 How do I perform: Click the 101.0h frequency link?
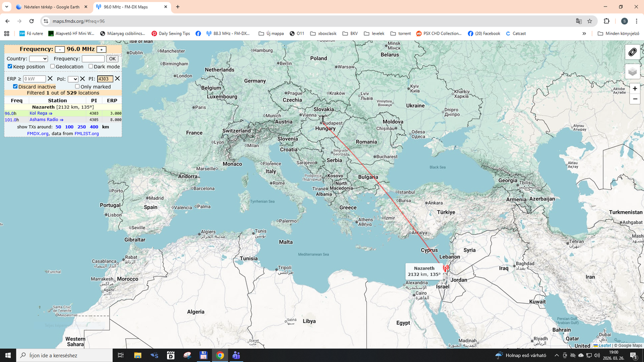coord(12,120)
